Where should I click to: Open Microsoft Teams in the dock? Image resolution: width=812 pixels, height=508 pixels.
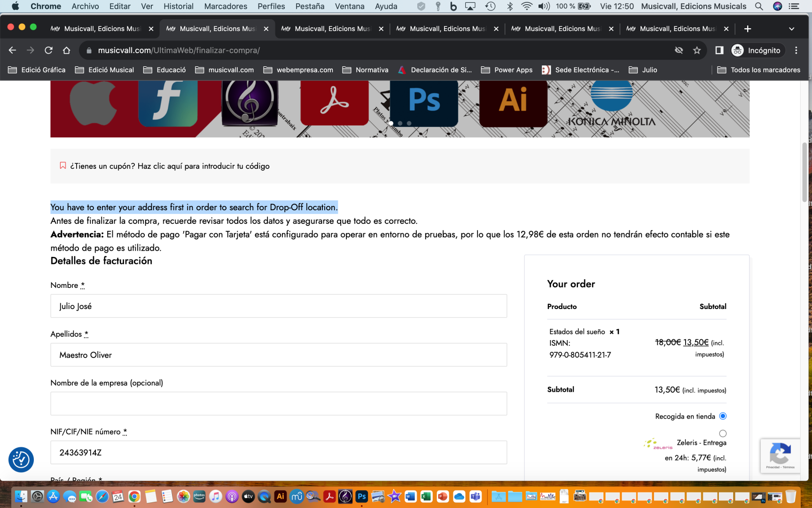pyautogui.click(x=476, y=496)
